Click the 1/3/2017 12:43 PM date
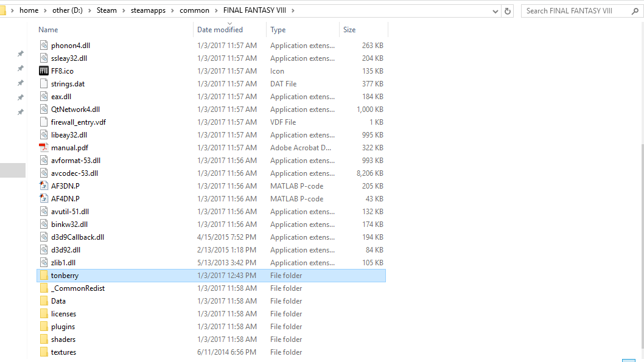The width and height of the screenshot is (644, 362). [x=226, y=276]
